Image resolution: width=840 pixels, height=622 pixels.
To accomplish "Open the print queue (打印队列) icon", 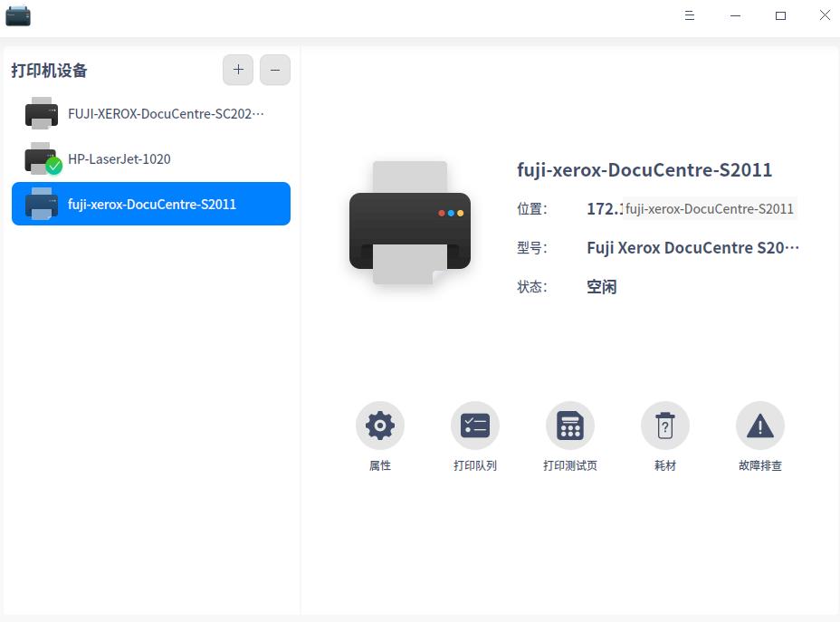I will pos(474,426).
